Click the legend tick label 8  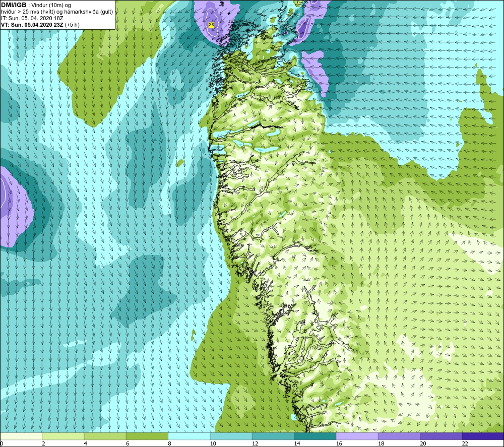169,443
